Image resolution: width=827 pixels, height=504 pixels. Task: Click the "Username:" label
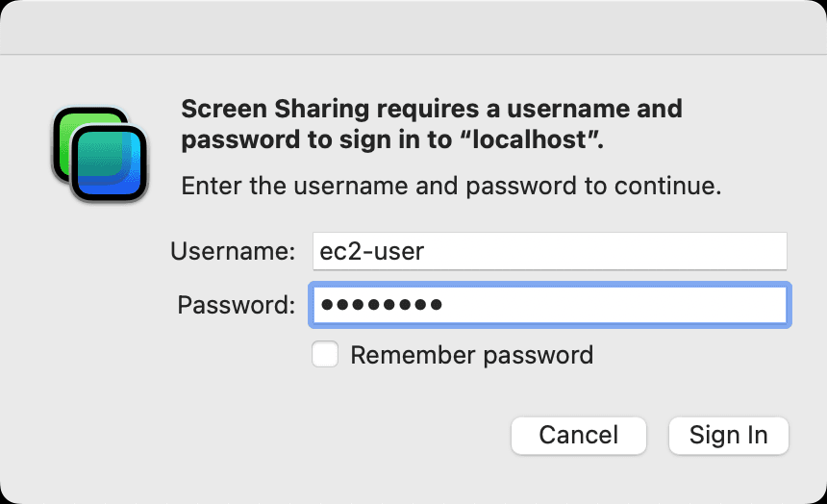tap(233, 251)
